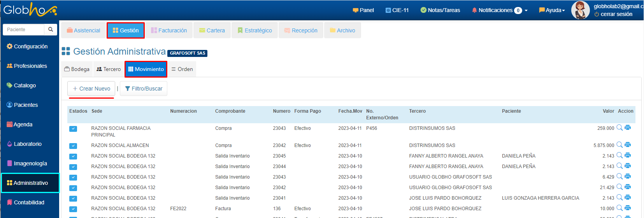
Task: Expand the Ayuda dropdown menu
Action: pos(552,10)
